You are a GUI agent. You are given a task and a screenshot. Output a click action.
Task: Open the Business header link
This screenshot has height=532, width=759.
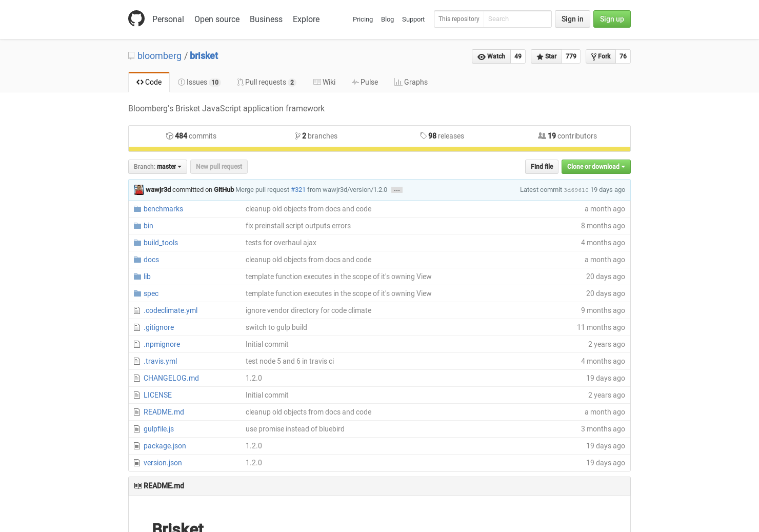coord(266,19)
